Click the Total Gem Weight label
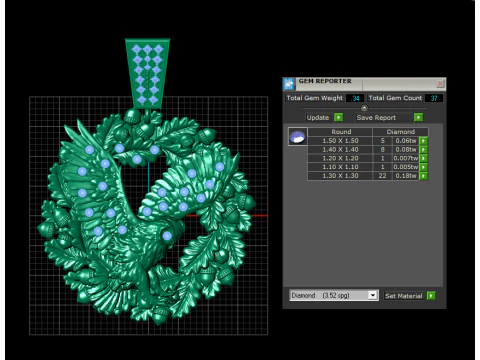The width and height of the screenshot is (480, 360). click(x=314, y=98)
